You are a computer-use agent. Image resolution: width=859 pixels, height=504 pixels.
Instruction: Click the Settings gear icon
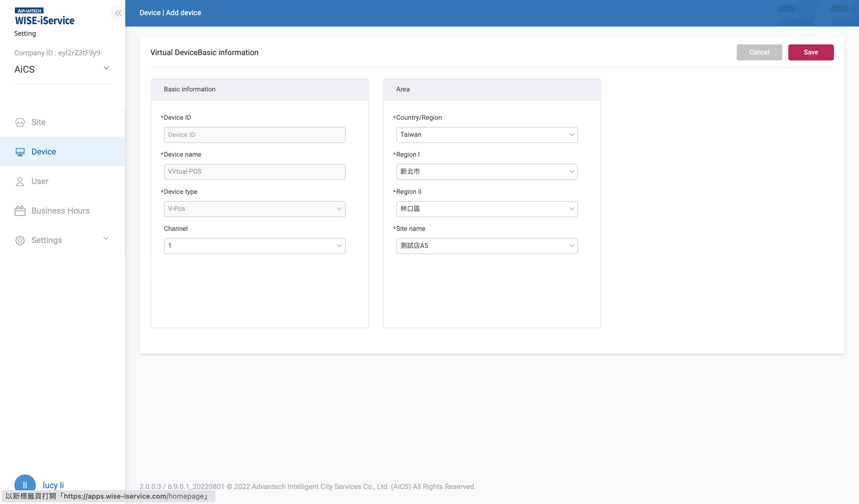click(20, 240)
